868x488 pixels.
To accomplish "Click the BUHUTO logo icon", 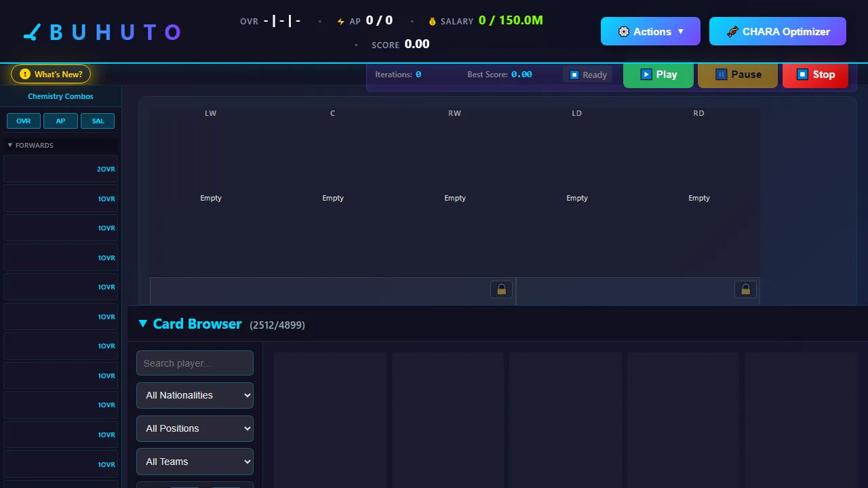I will (x=30, y=31).
